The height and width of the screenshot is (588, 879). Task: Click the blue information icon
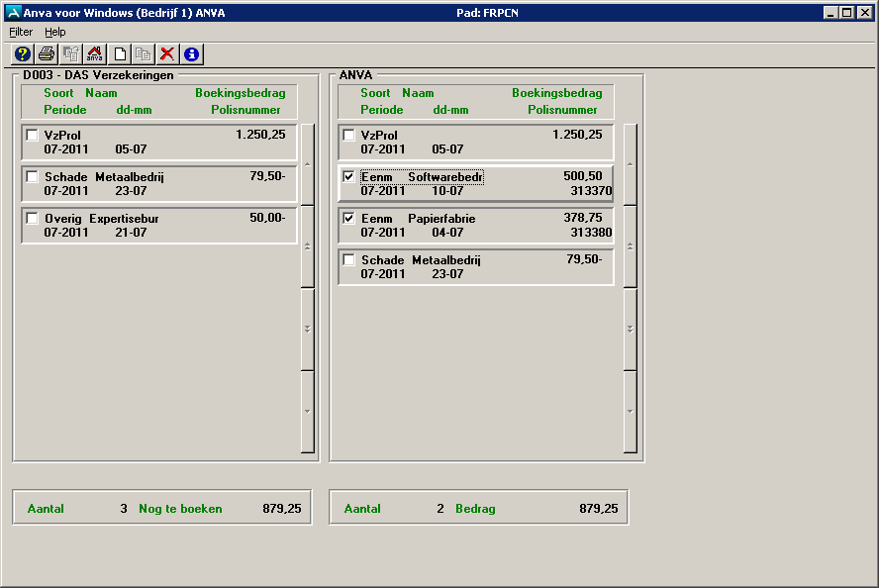coord(192,54)
